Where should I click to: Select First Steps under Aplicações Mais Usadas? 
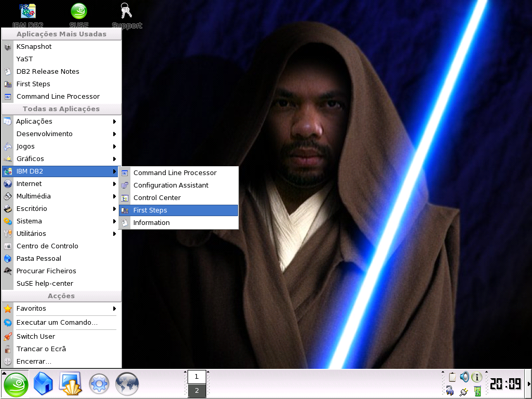pos(61,84)
